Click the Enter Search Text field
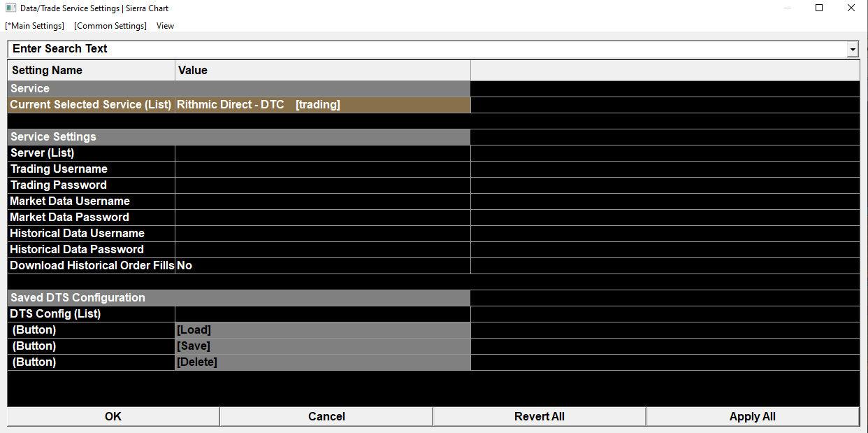Viewport: 868px width, 433px height. tap(427, 49)
